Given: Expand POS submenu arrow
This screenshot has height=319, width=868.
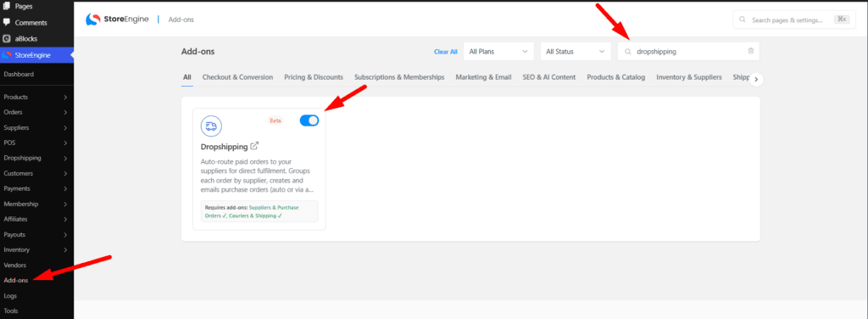Looking at the screenshot, I should click(x=66, y=143).
